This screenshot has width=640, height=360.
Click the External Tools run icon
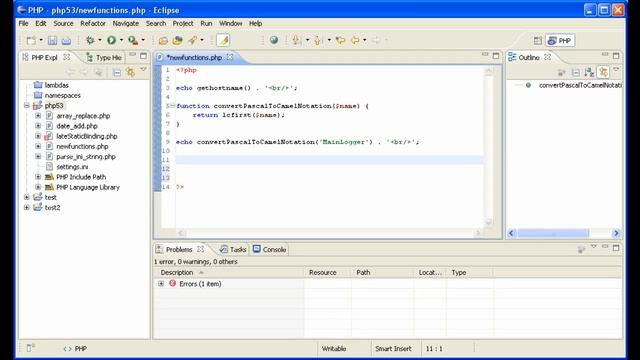133,40
